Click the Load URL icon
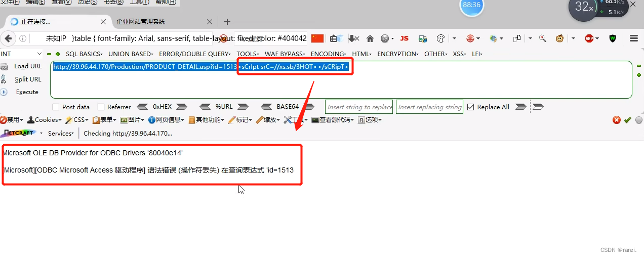Image resolution: width=644 pixels, height=257 pixels. click(x=5, y=67)
